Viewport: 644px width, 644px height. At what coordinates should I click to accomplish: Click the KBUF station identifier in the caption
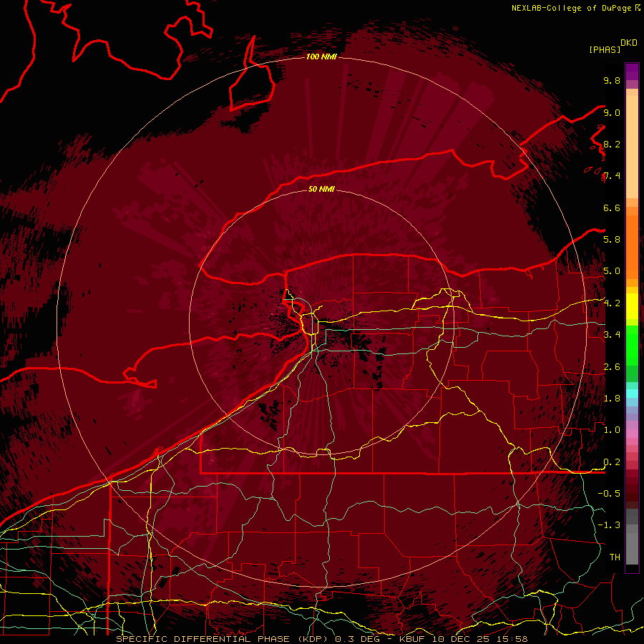tap(413, 639)
